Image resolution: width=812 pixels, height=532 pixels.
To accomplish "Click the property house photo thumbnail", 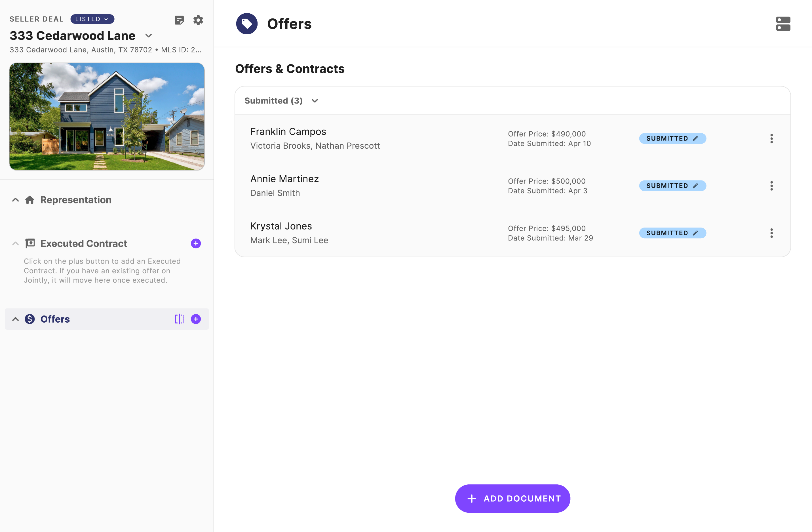I will click(x=107, y=116).
